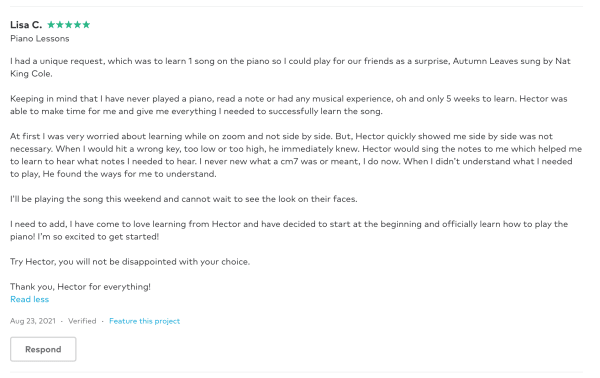Click the paragraph starting 'I need to add'

(x=289, y=230)
